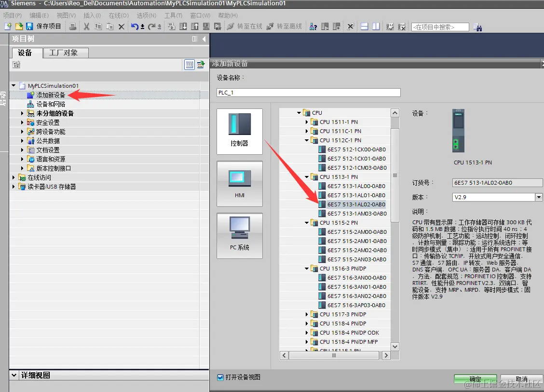This screenshot has width=544, height=392.
Task: Click the start runtime icon
Action: pos(218,27)
